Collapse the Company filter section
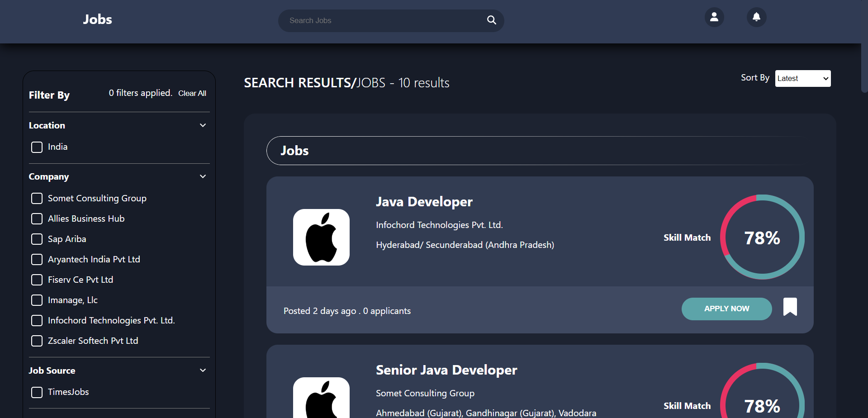The width and height of the screenshot is (868, 418). 203,176
